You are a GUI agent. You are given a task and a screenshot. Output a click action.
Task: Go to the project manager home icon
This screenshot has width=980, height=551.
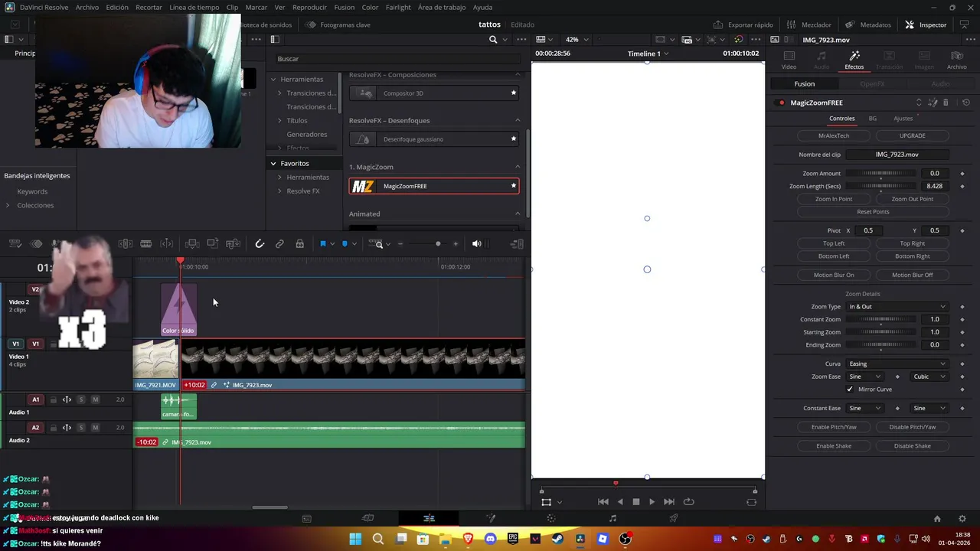tap(937, 518)
